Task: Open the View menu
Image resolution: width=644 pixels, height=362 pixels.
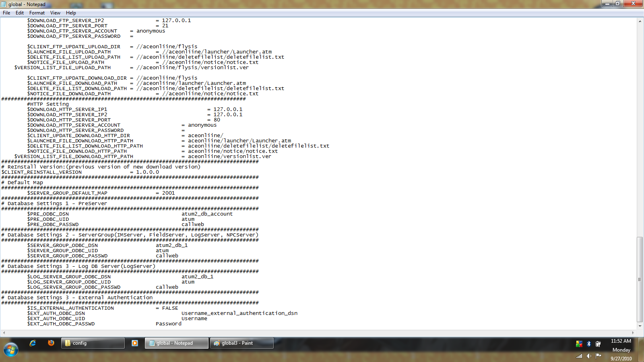Action: (x=55, y=13)
